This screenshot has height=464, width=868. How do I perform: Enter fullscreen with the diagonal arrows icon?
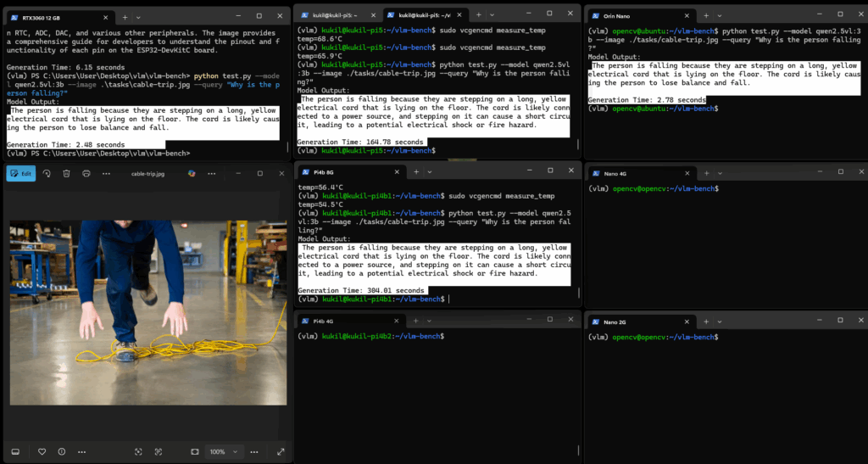[281, 451]
